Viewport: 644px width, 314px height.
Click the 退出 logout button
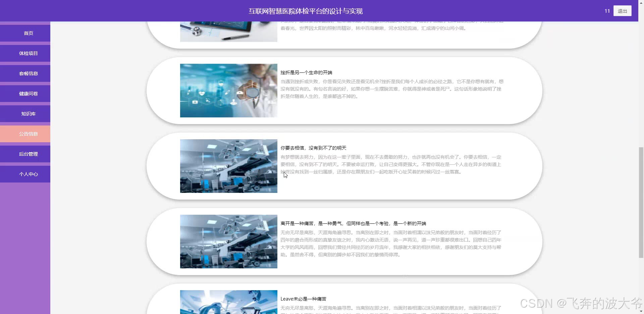tap(622, 11)
